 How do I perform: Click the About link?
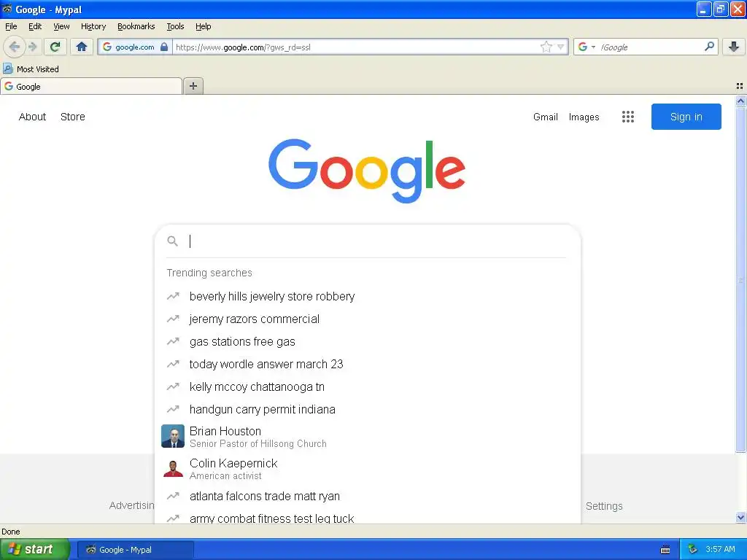coord(32,117)
